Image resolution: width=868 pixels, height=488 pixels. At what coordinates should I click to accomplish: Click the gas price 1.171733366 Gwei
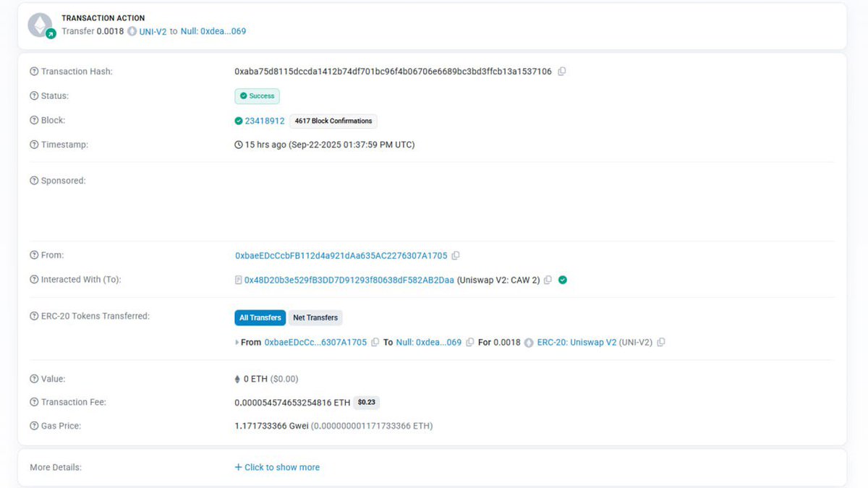[271, 426]
